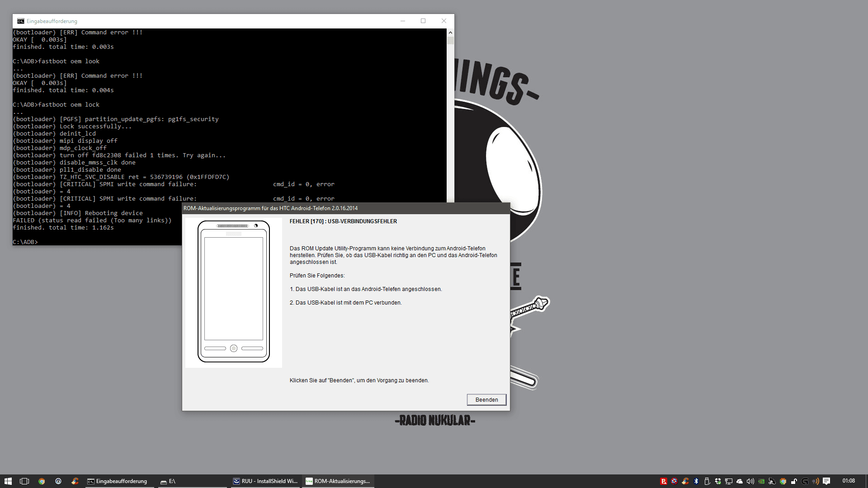The width and height of the screenshot is (868, 488).
Task: Click the 'Lock successfully...' console line
Action: pos(72,127)
